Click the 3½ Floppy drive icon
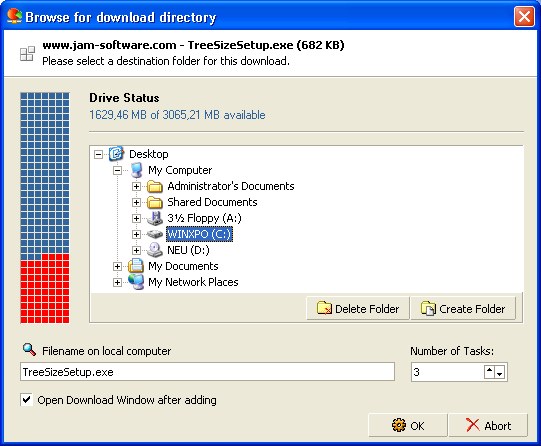 point(155,218)
